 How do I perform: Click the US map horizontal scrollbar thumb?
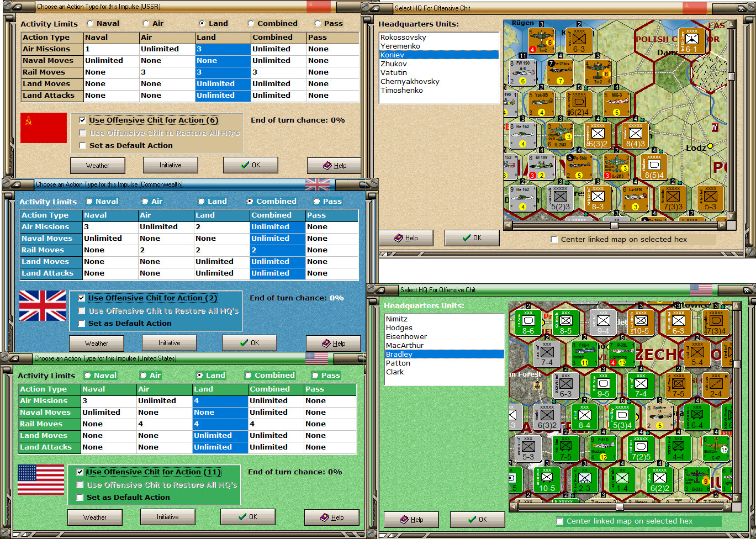coord(620,507)
